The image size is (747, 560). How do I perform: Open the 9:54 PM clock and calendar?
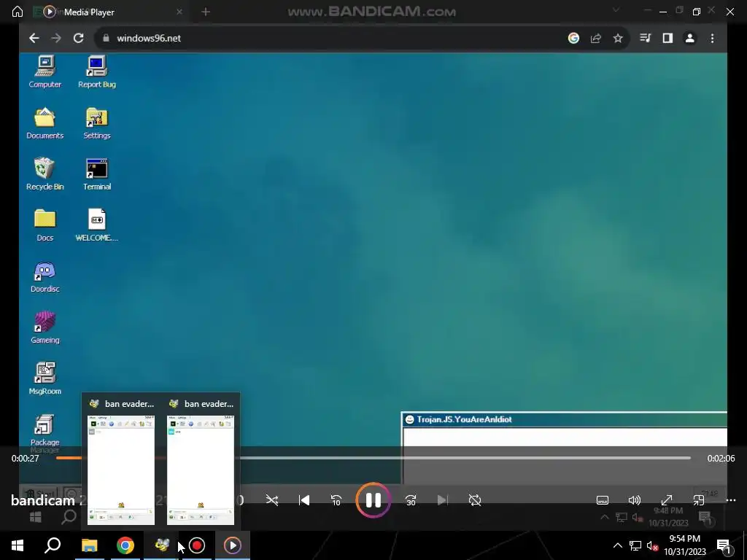(684, 545)
